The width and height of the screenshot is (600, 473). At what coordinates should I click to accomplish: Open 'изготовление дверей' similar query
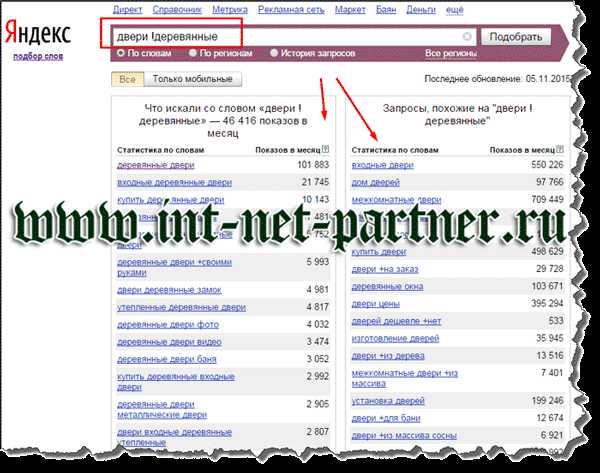[x=395, y=338]
